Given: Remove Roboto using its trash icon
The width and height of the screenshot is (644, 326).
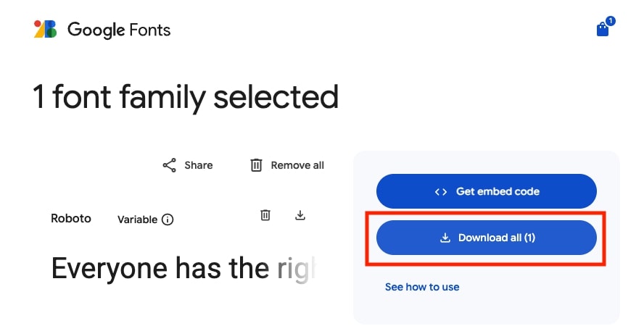Looking at the screenshot, I should (x=265, y=215).
